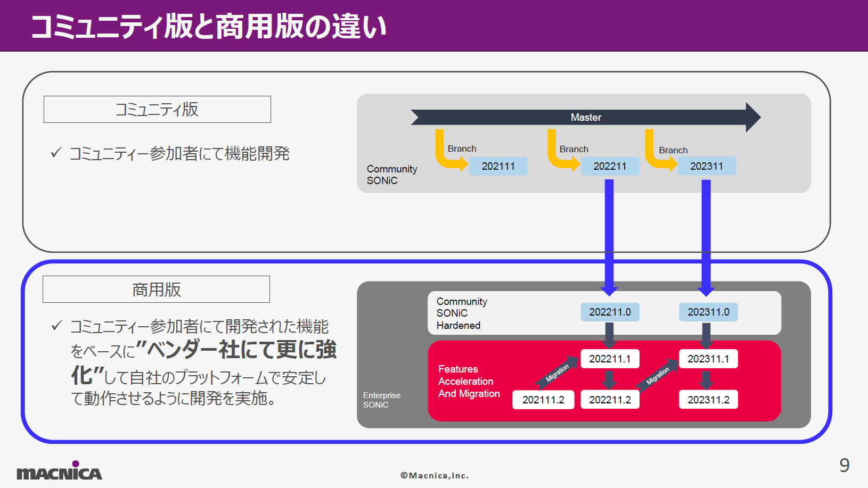Click the long blue arrow above 202311.0
This screenshot has height=488, width=868.
pyautogui.click(x=706, y=234)
